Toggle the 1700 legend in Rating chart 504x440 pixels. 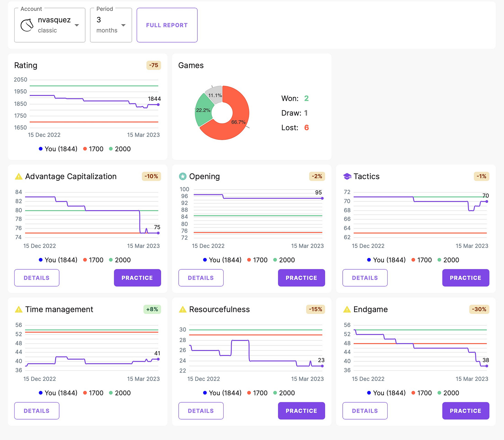point(93,149)
